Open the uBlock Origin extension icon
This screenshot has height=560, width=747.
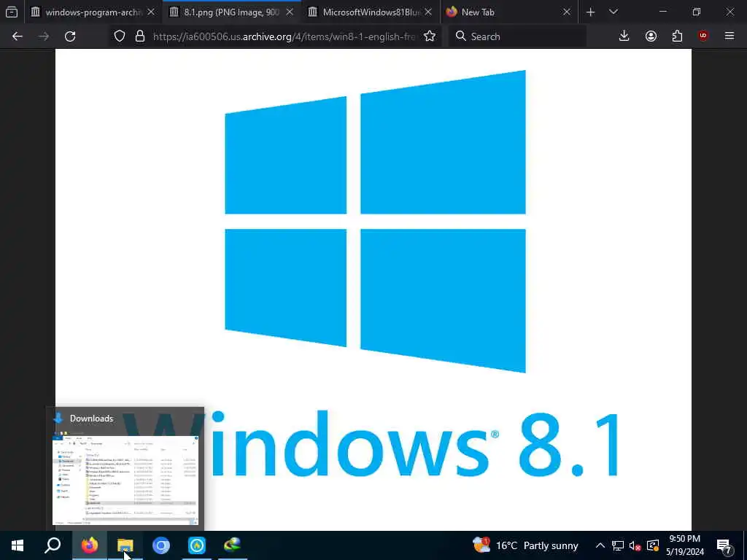[703, 36]
